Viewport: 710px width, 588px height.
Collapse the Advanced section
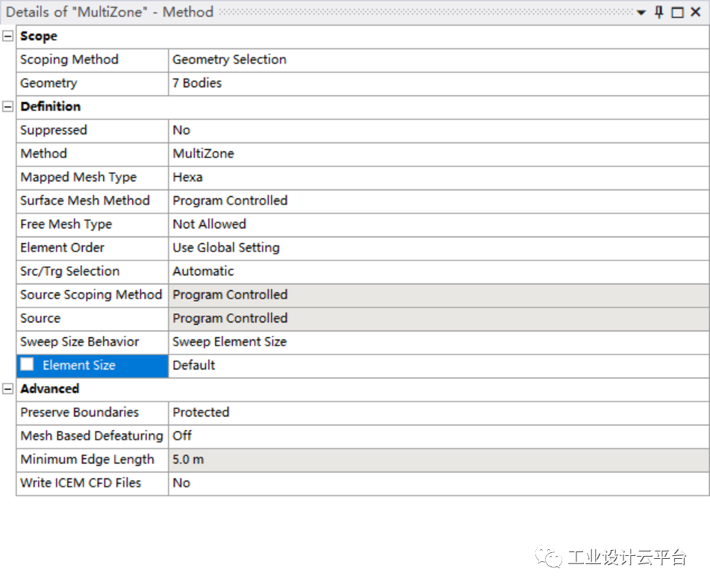(x=7, y=389)
